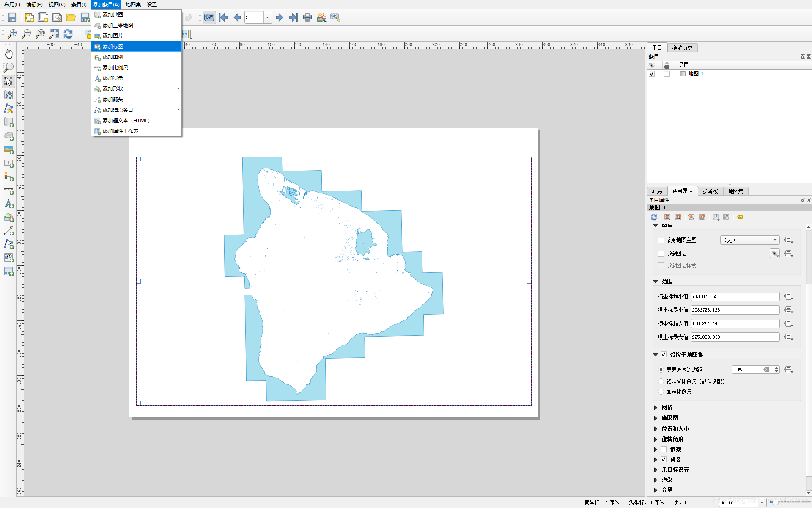Click the zoom in magnifier icon

pos(12,33)
